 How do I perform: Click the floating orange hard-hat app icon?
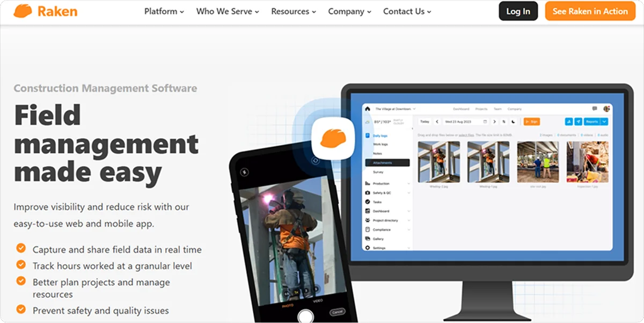333,139
